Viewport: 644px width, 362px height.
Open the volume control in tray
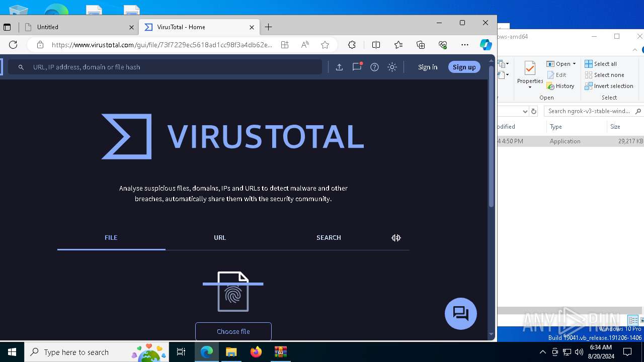[579, 352]
